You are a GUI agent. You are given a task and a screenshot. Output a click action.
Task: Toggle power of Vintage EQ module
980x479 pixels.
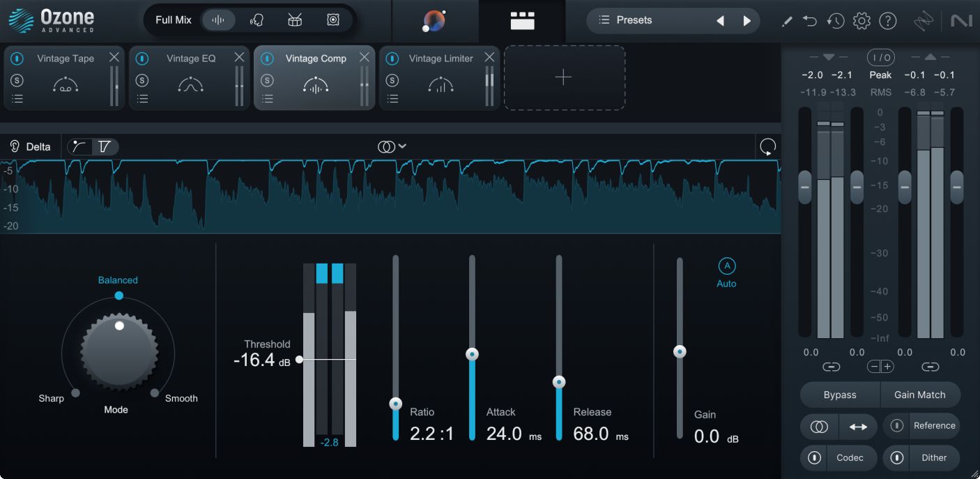point(142,59)
